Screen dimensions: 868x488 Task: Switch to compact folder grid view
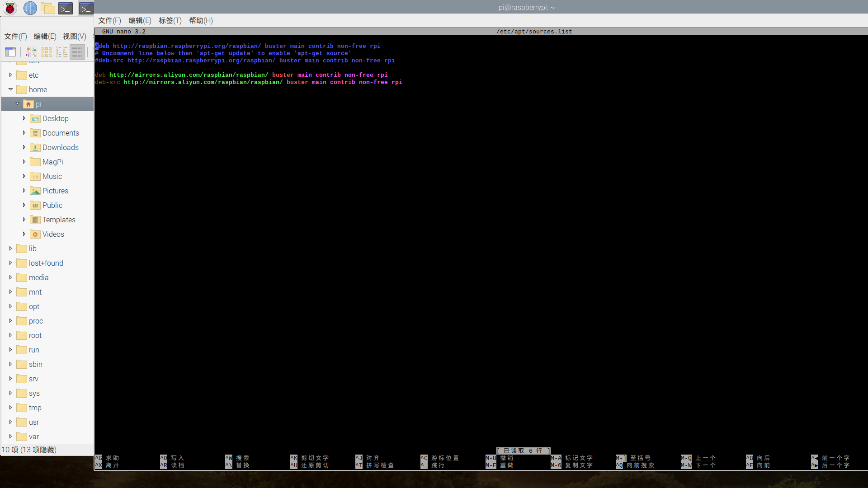[x=47, y=52]
